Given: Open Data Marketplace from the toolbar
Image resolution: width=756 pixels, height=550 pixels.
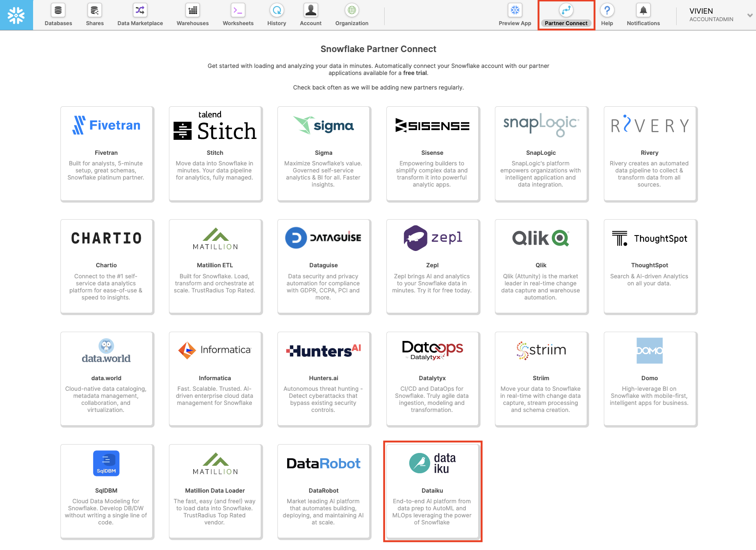Looking at the screenshot, I should pos(140,15).
